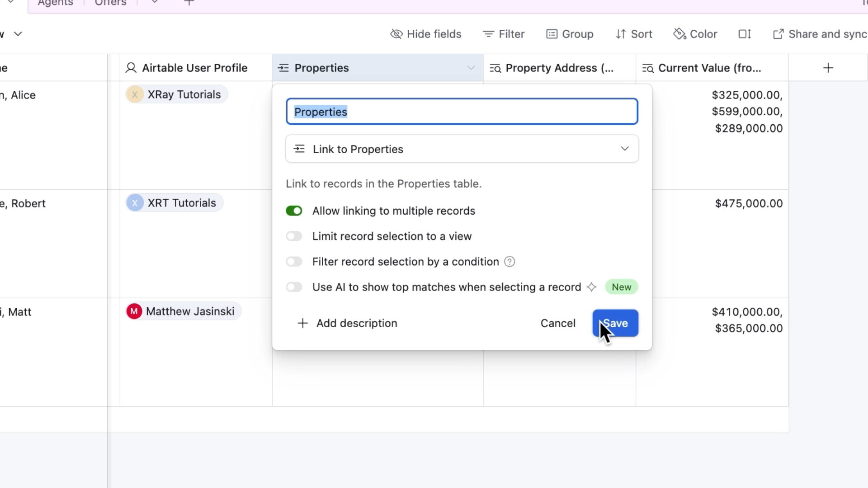Click help icon next to Filter condition

pos(509,262)
